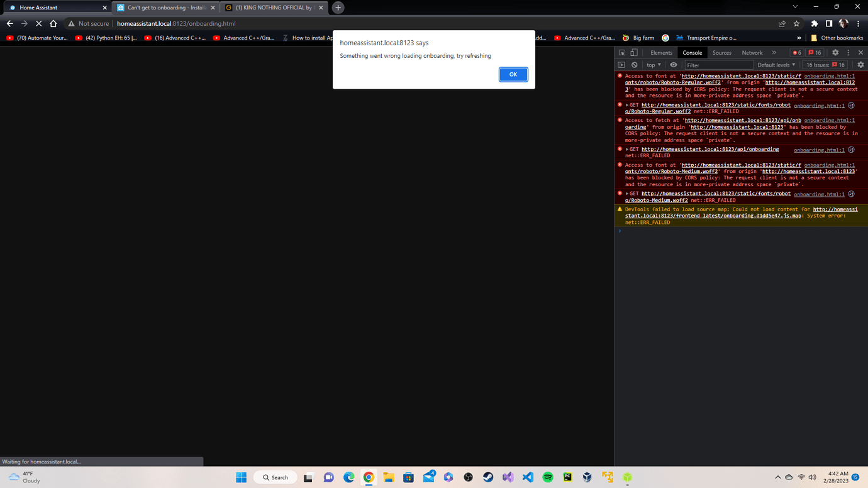Open the DevTools settings gear
The image size is (868, 488).
click(x=835, y=53)
